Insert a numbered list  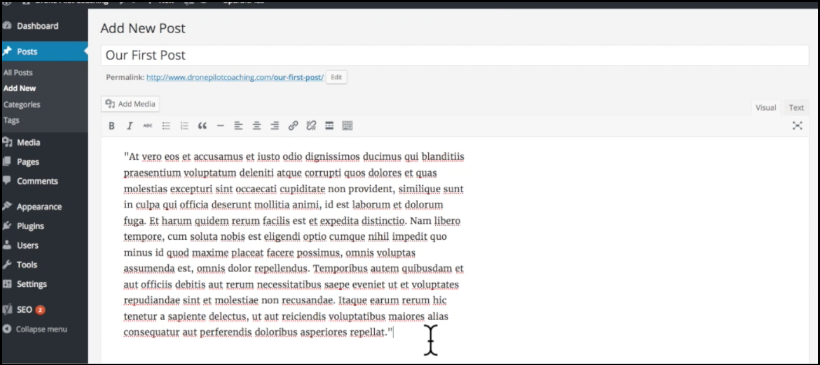(184, 126)
